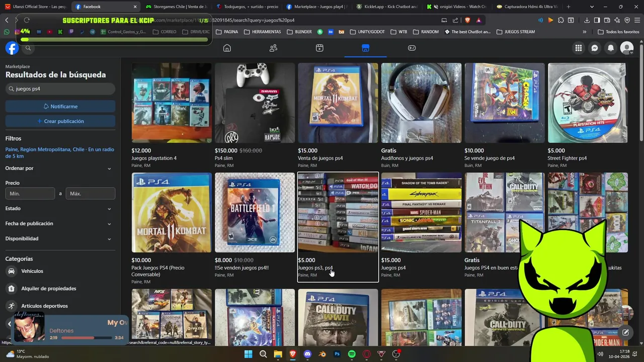Open the Windows Start menu
This screenshot has width=644, height=362.
[x=248, y=354]
